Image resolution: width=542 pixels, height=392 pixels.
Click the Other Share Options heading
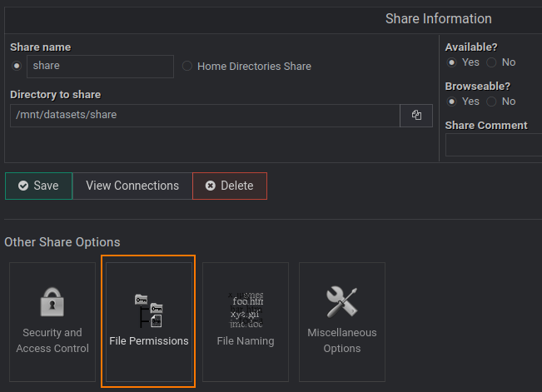coord(62,242)
